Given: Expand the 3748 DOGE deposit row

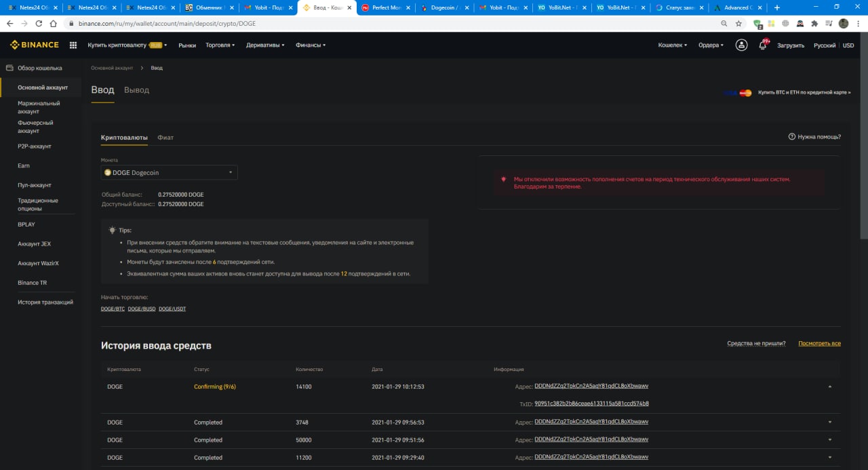Looking at the screenshot, I should coord(829,422).
